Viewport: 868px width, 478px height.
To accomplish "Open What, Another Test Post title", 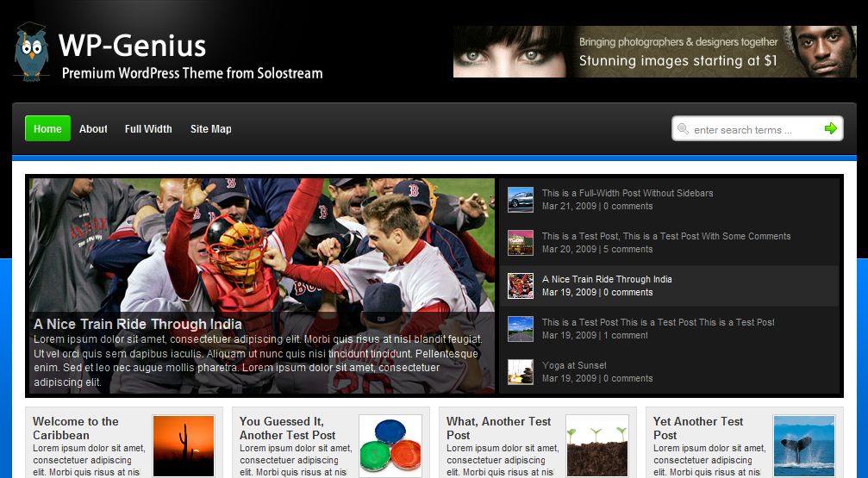I will coord(498,428).
